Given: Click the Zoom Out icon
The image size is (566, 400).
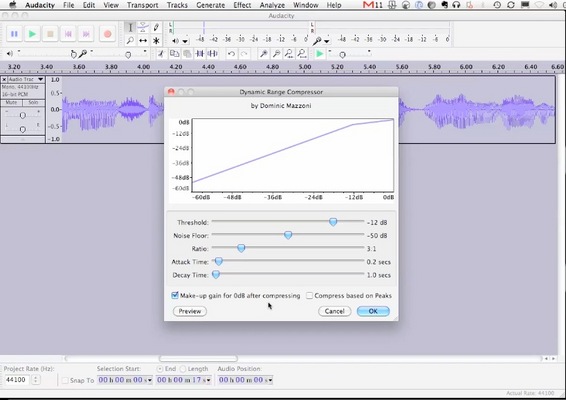Looking at the screenshot, I should [x=277, y=54].
